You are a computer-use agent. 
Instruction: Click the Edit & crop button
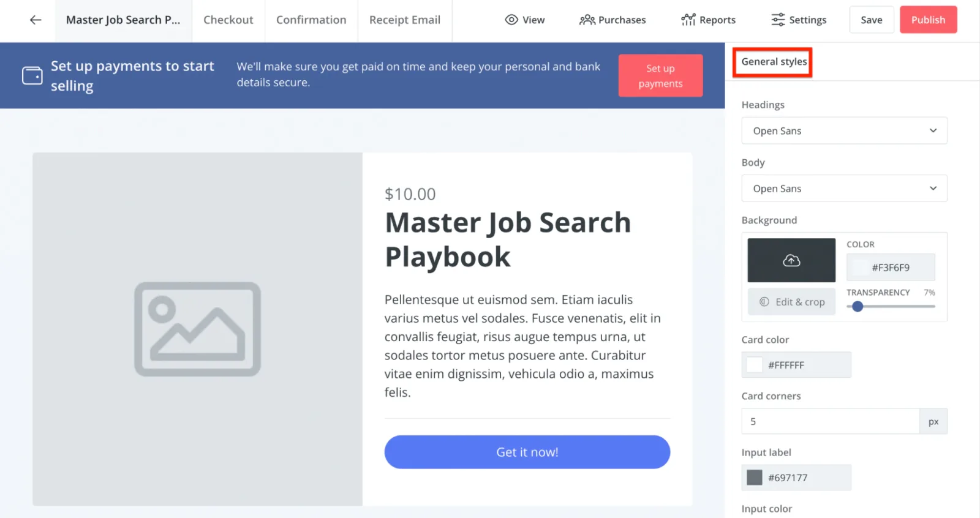point(791,302)
